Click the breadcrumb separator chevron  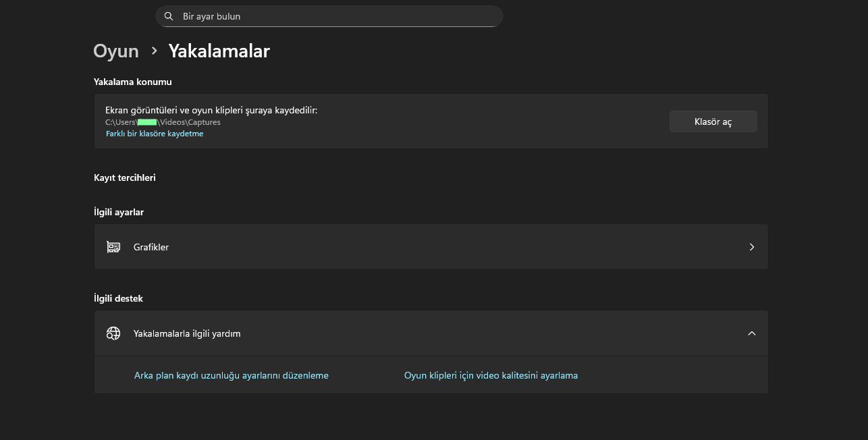coord(154,51)
